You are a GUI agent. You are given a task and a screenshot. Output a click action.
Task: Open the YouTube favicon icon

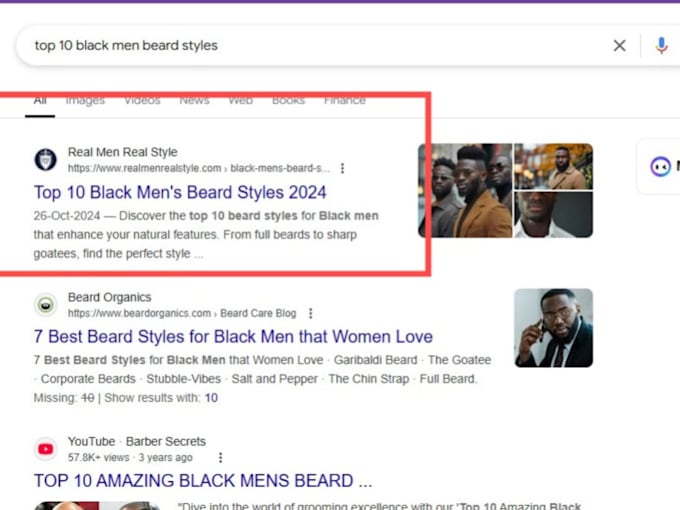[46, 449]
